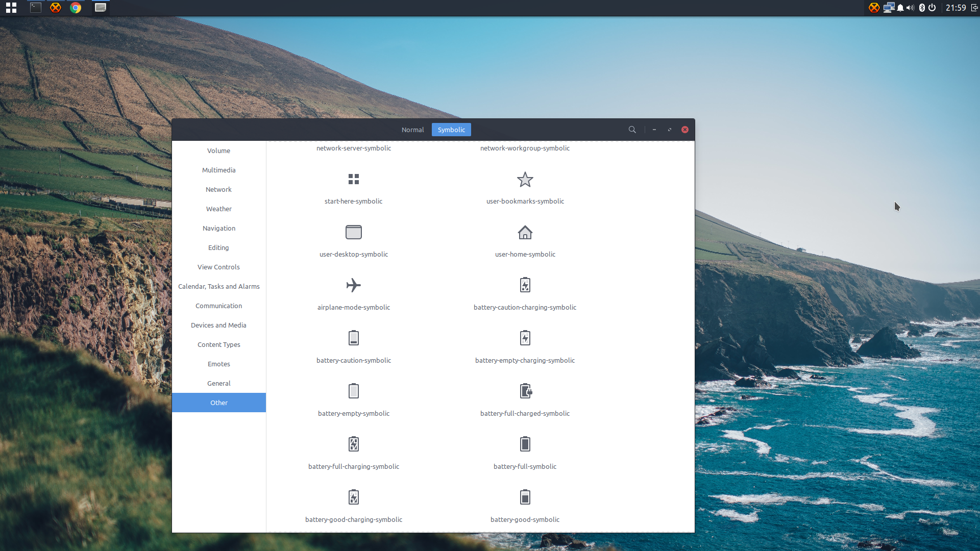Select the battery-full-charged-symbolic icon
The image size is (980, 551).
[526, 391]
